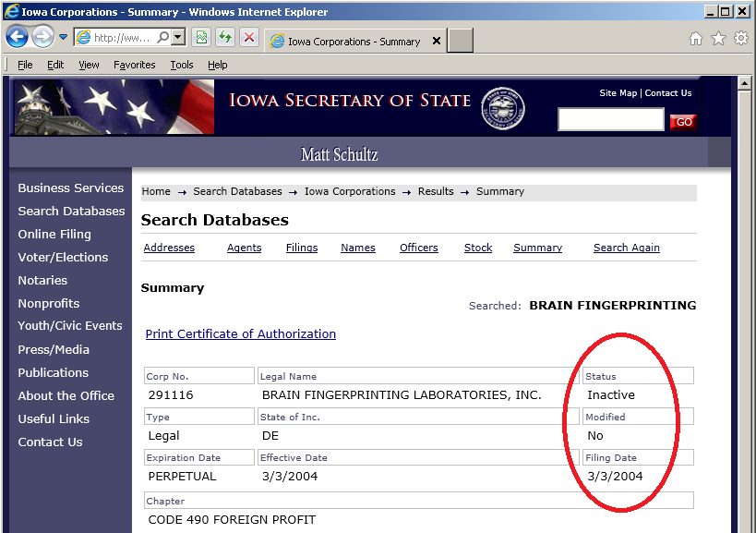756x533 pixels.
Task: Select corporation number 291116
Action: click(171, 395)
